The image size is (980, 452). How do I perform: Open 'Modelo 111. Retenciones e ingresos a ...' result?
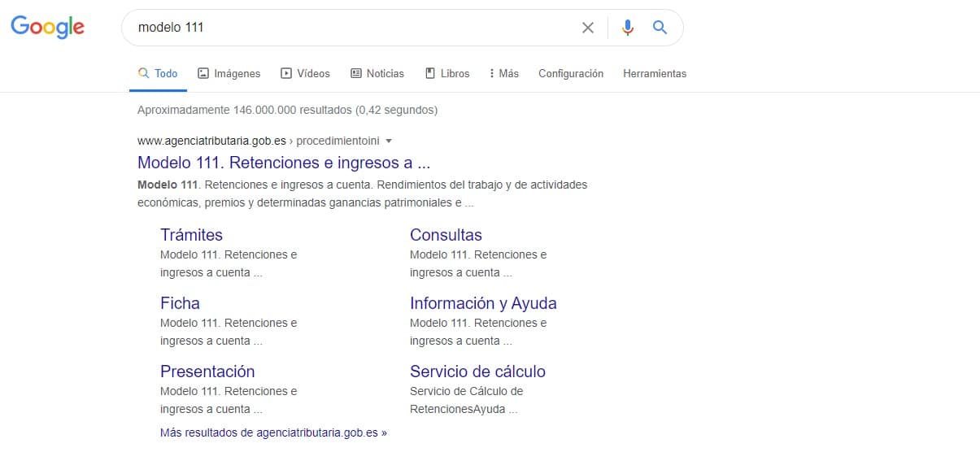pyautogui.click(x=284, y=162)
